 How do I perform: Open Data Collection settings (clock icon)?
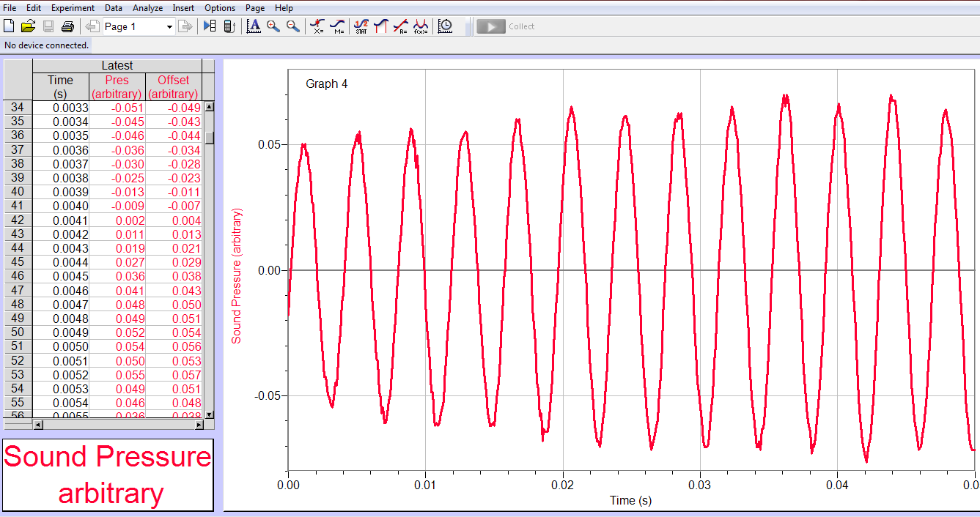coord(445,26)
